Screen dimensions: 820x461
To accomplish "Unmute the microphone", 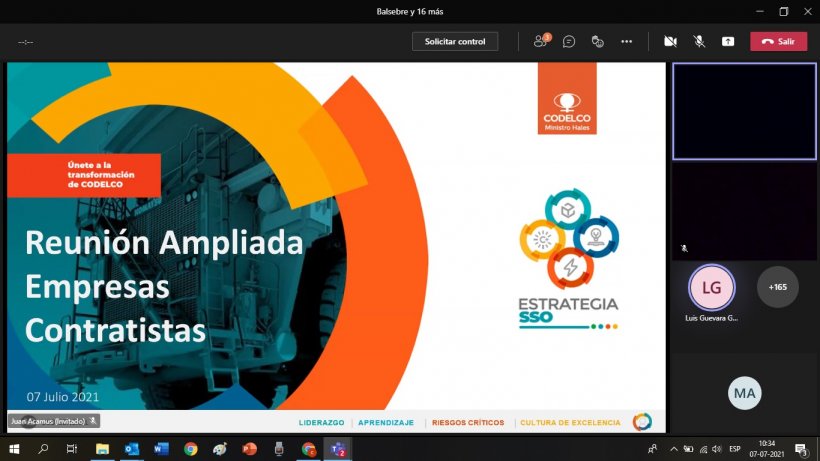I will click(x=699, y=41).
